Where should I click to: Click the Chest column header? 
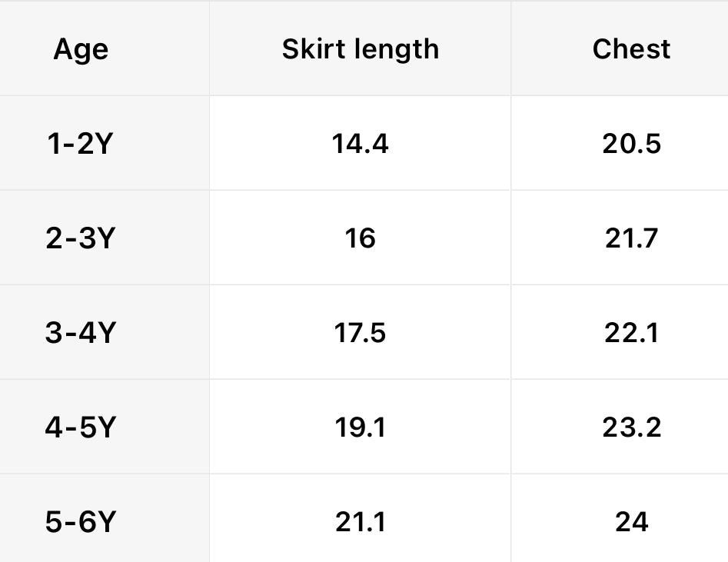coord(631,49)
